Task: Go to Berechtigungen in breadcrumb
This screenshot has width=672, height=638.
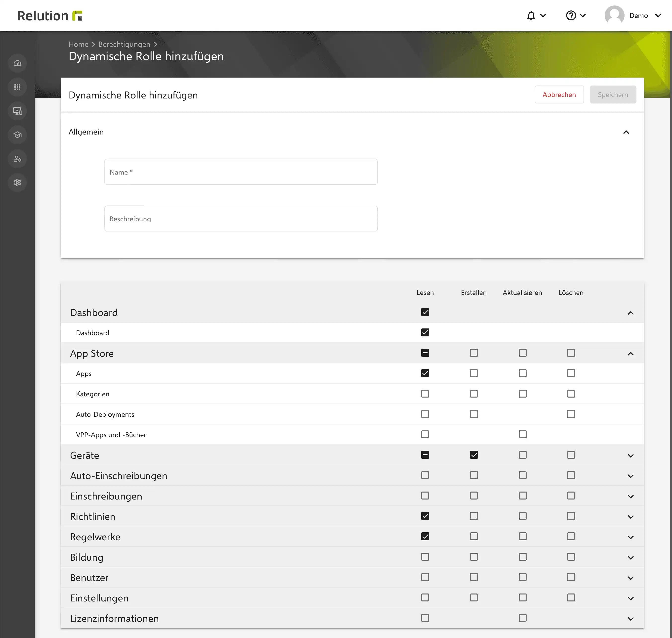Action: click(125, 44)
